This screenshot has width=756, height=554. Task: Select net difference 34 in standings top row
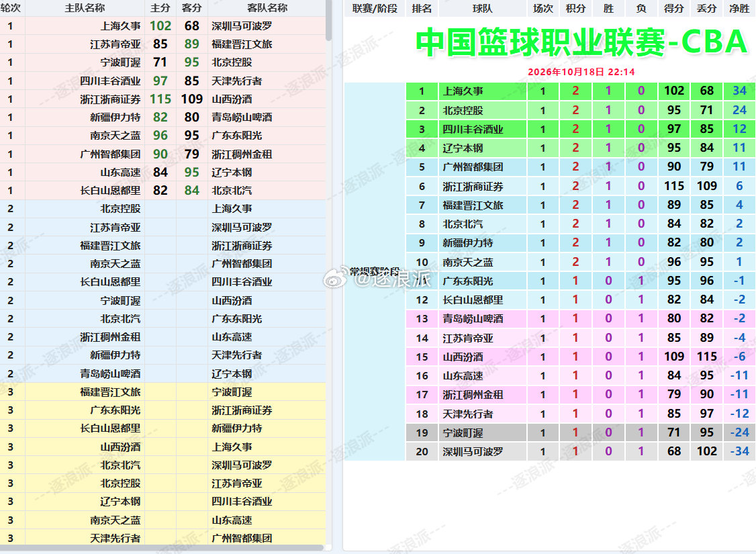740,91
